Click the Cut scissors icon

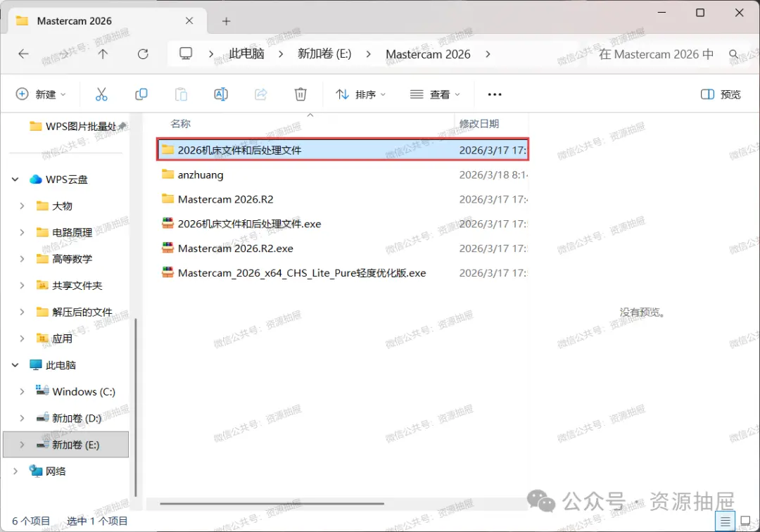(x=101, y=94)
